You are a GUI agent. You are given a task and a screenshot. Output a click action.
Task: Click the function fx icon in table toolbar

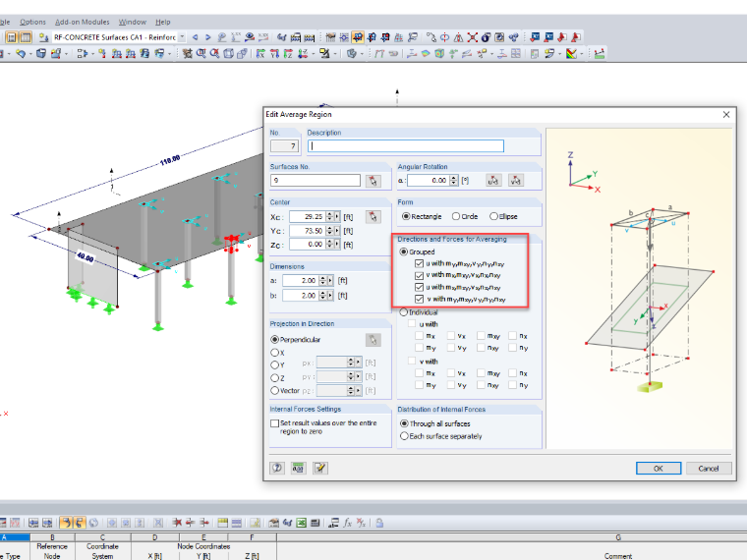click(347, 523)
